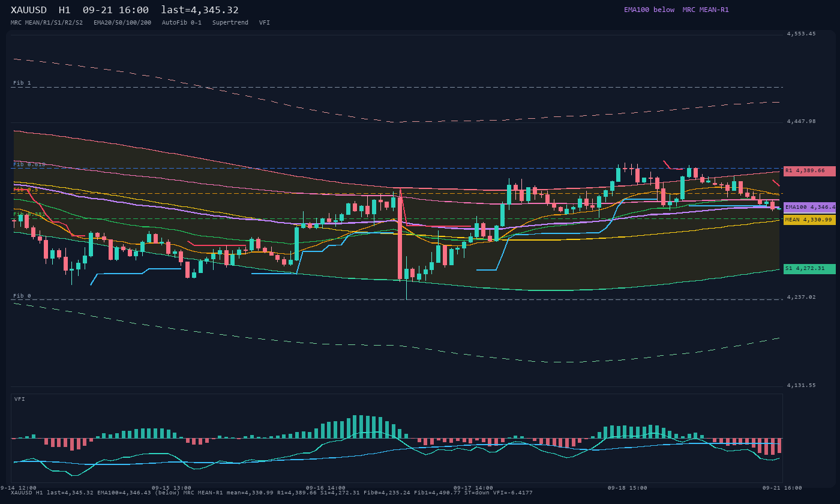
Task: Click the XAUUSD symbol in the chart title
Action: pyautogui.click(x=29, y=10)
